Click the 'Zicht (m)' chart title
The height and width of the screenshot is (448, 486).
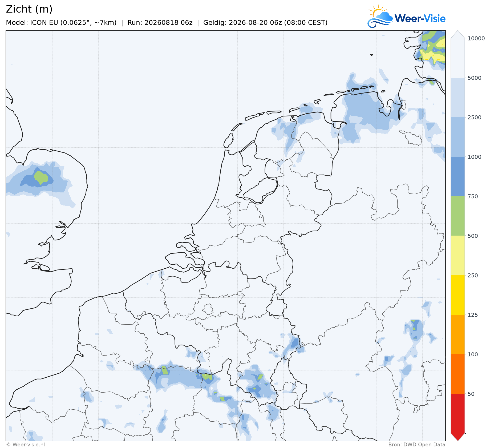point(29,9)
